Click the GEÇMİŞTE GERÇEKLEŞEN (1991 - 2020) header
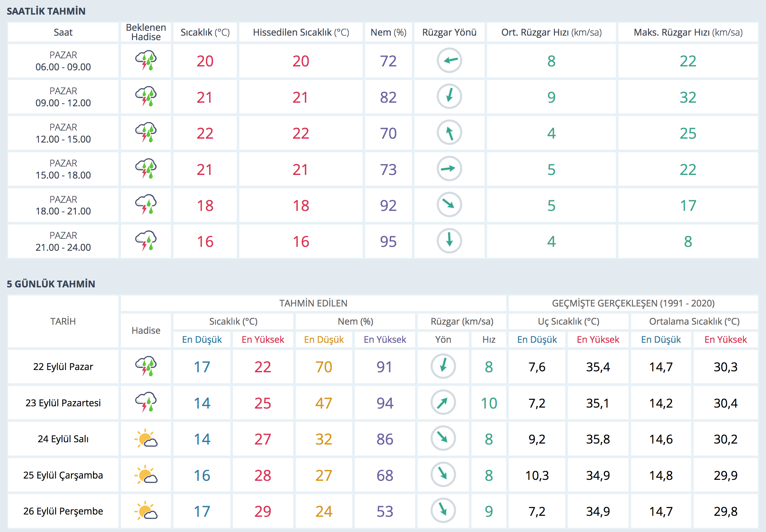 pos(633,303)
